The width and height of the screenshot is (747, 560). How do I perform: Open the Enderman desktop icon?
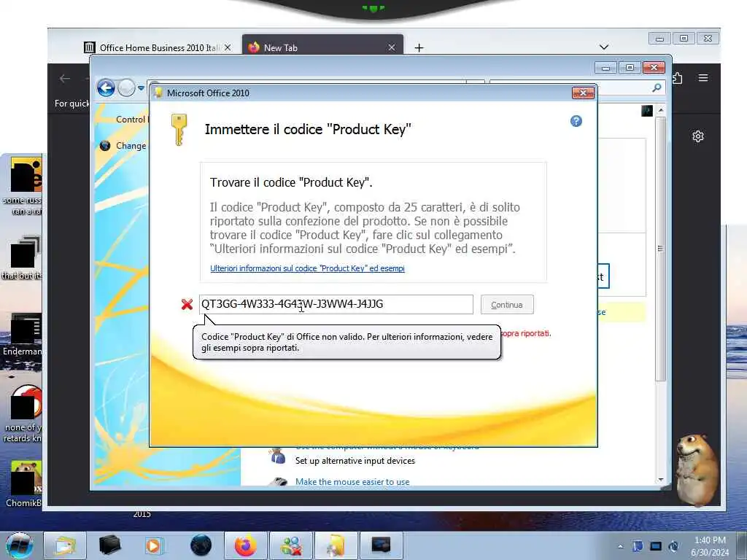click(x=24, y=335)
